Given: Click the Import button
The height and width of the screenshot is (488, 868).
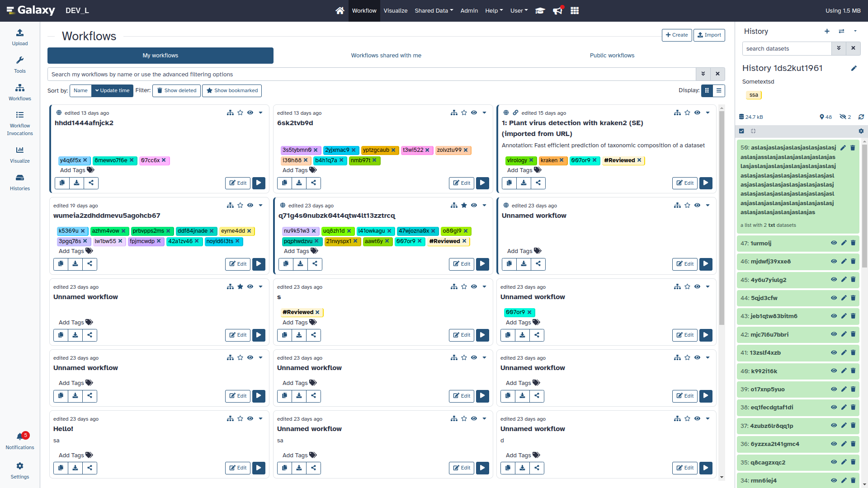Looking at the screenshot, I should (x=709, y=35).
